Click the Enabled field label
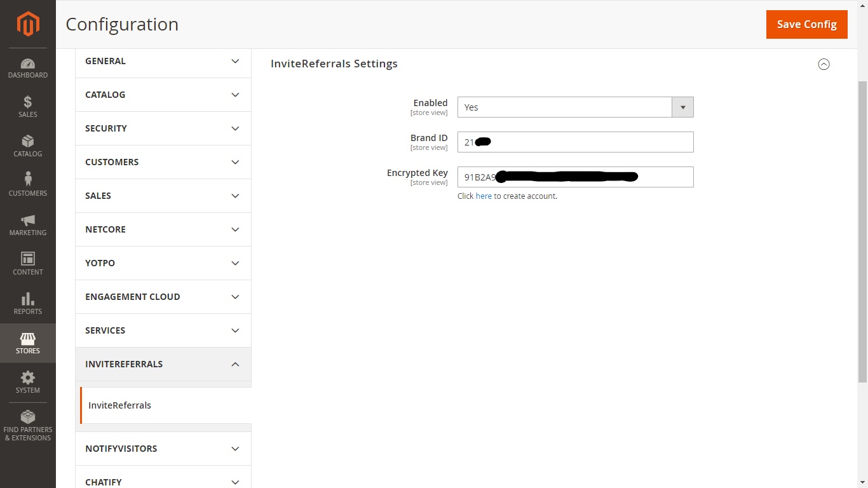Screen dimensions: 868x488 tap(430, 103)
